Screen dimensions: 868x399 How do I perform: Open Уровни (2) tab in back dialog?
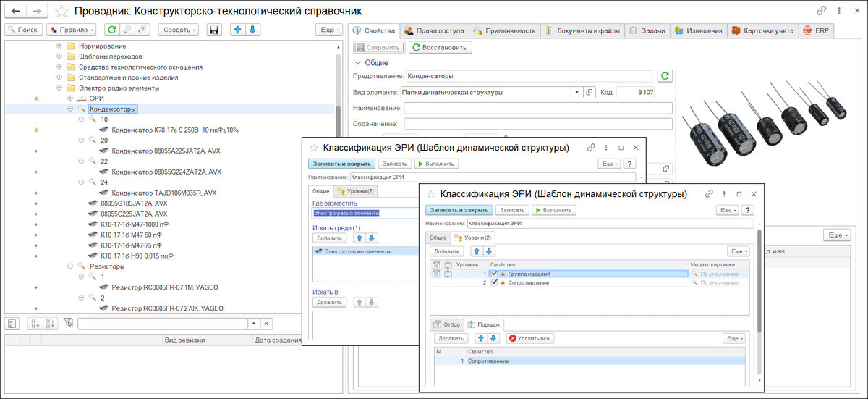click(355, 191)
